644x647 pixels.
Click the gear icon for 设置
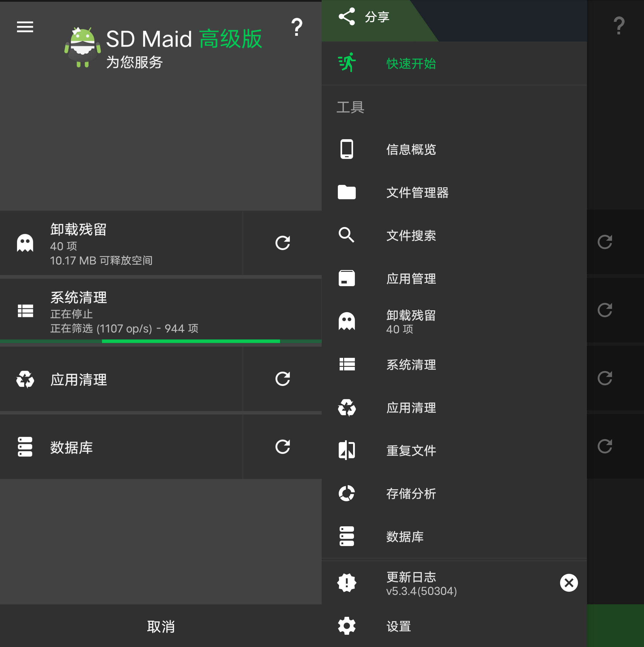pyautogui.click(x=346, y=626)
